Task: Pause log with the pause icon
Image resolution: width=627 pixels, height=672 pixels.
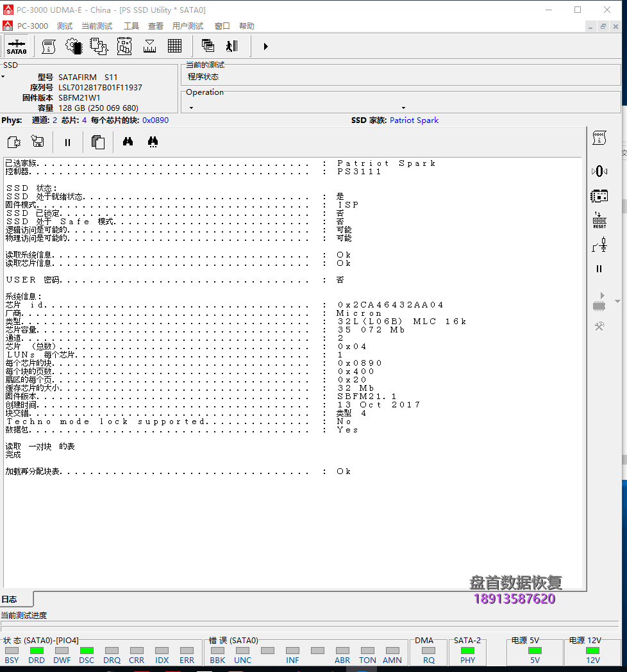Action: [67, 142]
